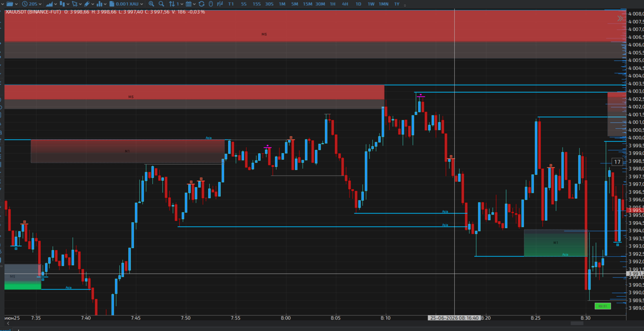This screenshot has height=331, width=644.
Task: Open the calendar date picker icon
Action: 189,3
